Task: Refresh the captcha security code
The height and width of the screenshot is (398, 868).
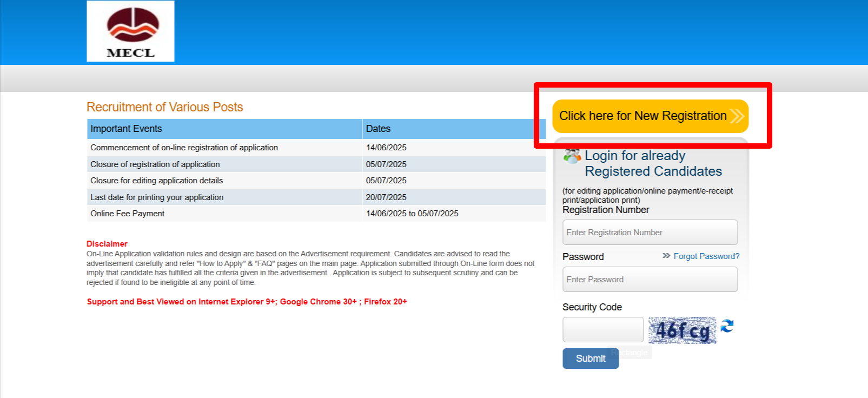Action: click(727, 326)
